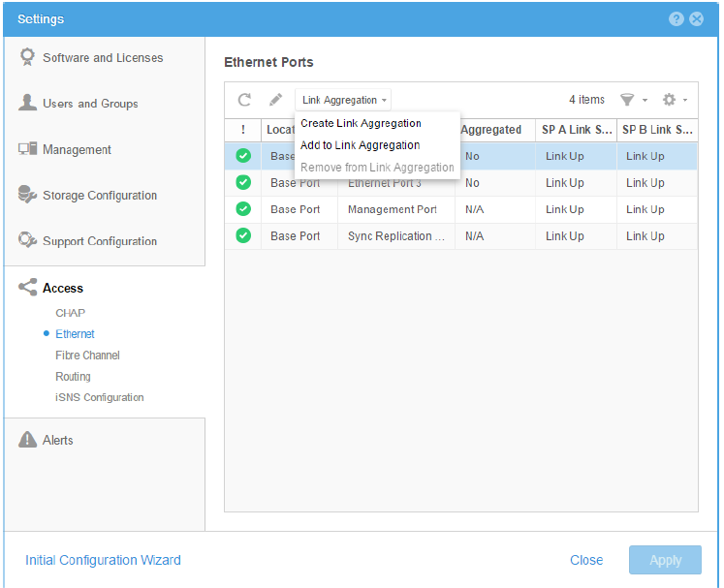Choose Create Link Aggregation menu entry
Image resolution: width=724 pixels, height=588 pixels.
(361, 124)
